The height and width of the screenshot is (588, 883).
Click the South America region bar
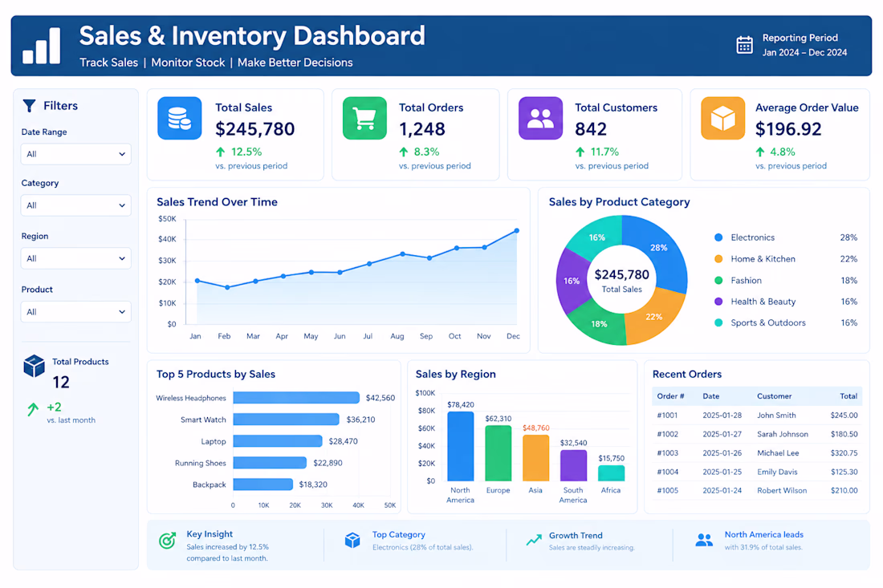tap(573, 465)
